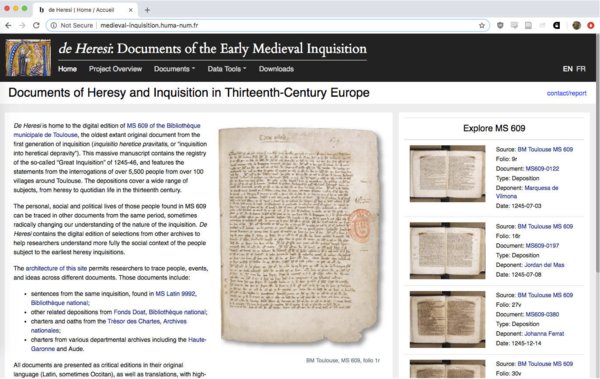Click the date text 1245-12-14

(526, 343)
